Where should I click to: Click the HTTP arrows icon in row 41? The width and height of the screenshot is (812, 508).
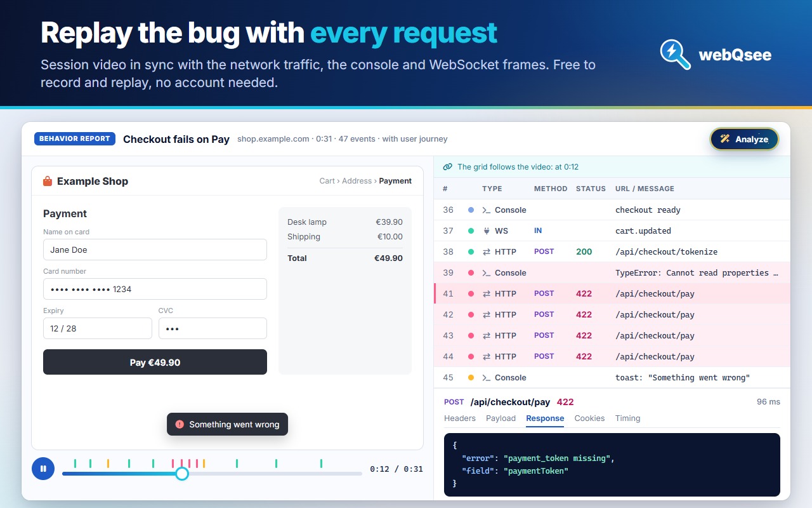click(487, 294)
